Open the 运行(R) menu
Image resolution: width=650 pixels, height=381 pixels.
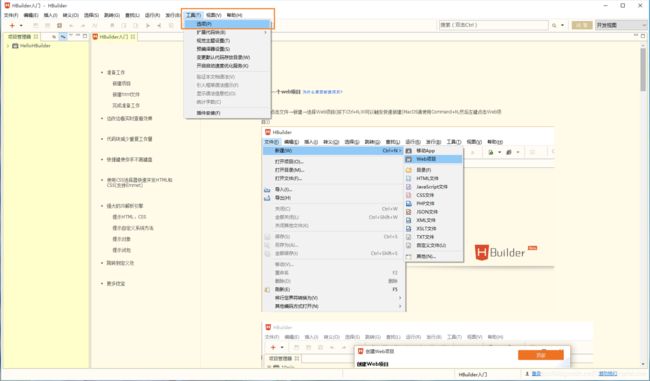[x=153, y=15]
